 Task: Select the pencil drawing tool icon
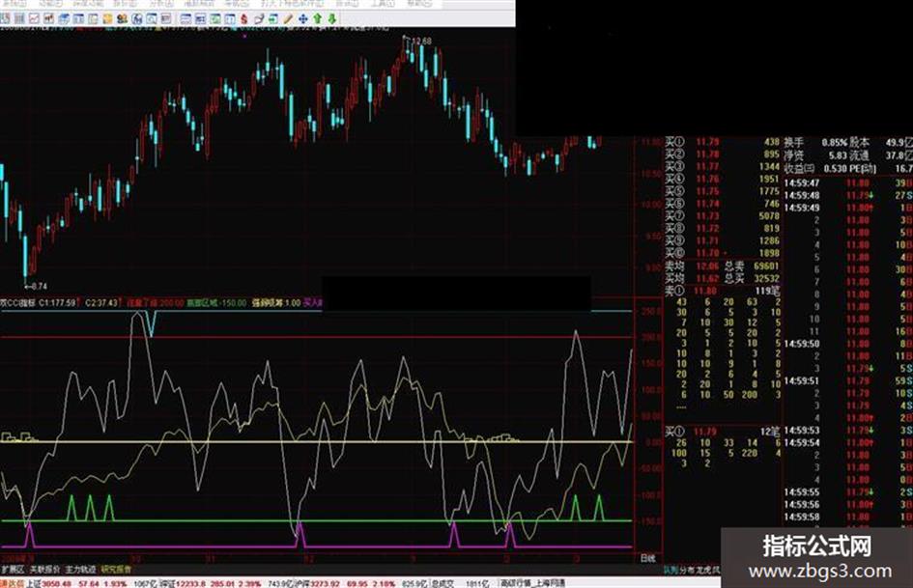click(288, 19)
